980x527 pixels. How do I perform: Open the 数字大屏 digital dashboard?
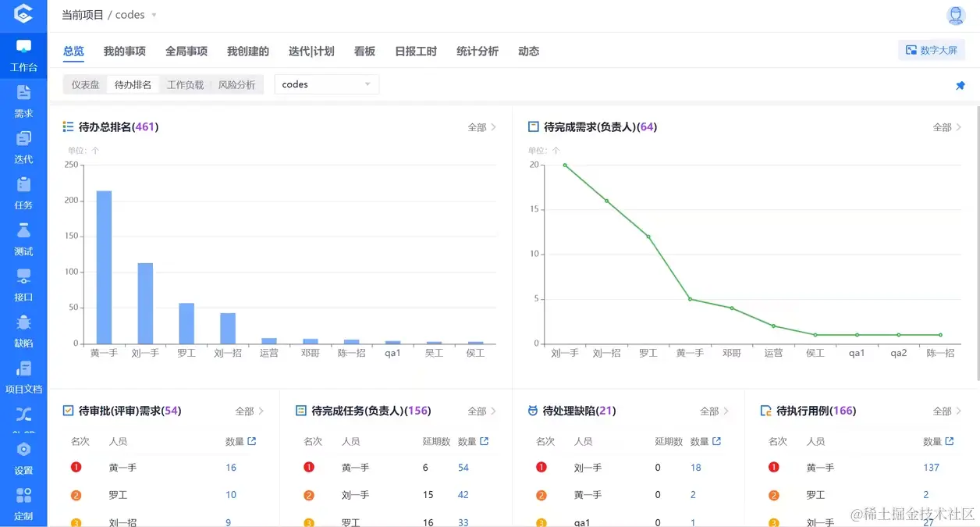932,50
